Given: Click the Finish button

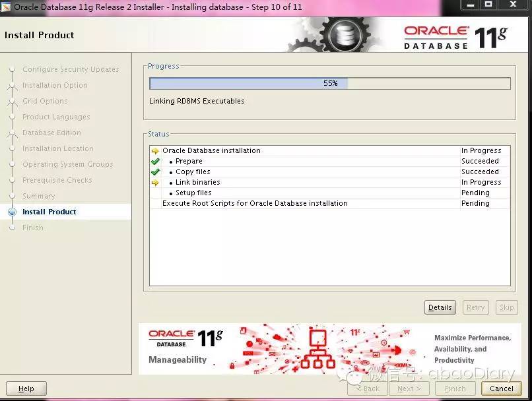Looking at the screenshot, I should [455, 388].
